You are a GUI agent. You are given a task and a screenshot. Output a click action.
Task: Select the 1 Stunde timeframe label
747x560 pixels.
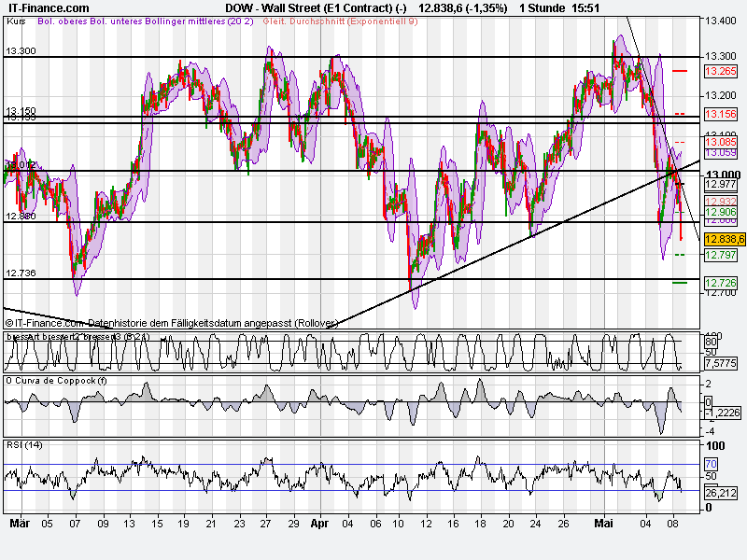coord(543,8)
